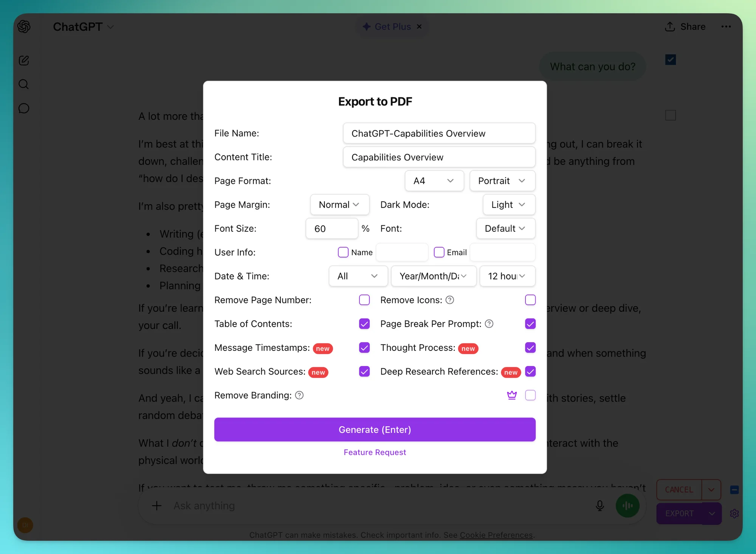Edit the File Name field

pos(439,133)
